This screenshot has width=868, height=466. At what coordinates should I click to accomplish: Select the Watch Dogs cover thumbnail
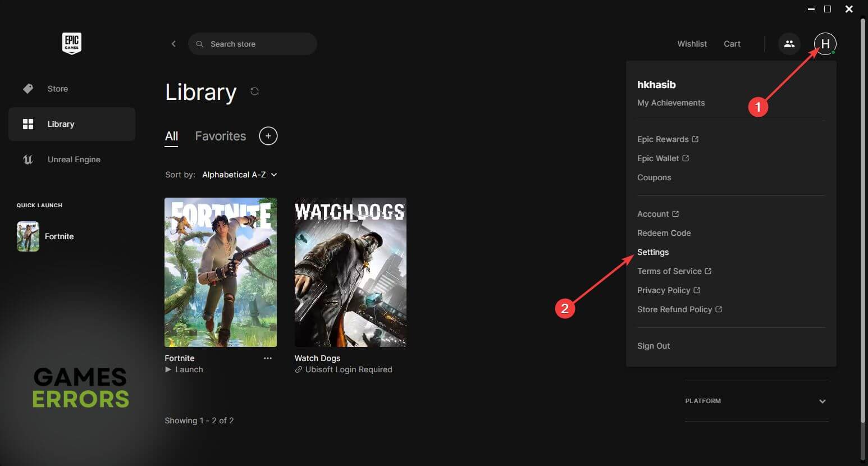click(x=350, y=272)
